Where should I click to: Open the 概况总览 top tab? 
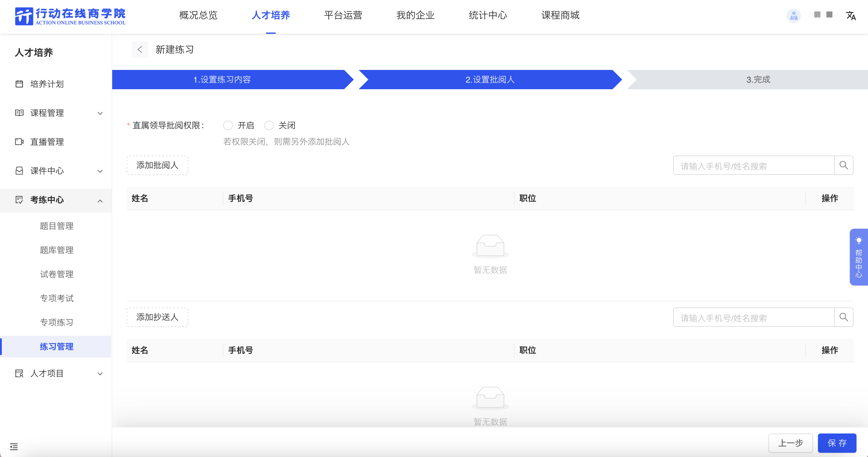[x=198, y=15]
